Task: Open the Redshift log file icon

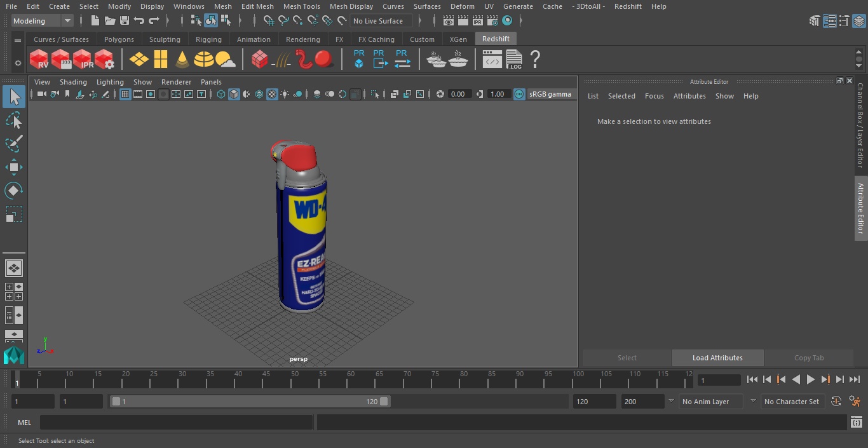Action: coord(514,60)
